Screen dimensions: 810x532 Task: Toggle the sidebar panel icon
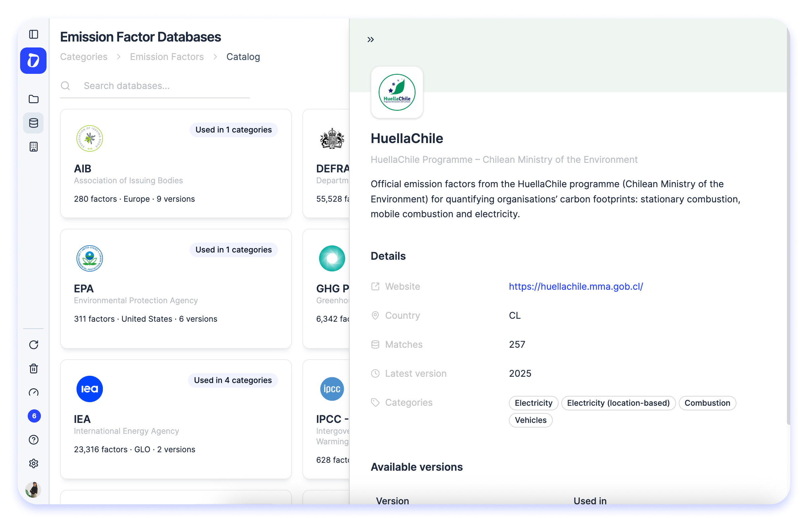[x=34, y=34]
